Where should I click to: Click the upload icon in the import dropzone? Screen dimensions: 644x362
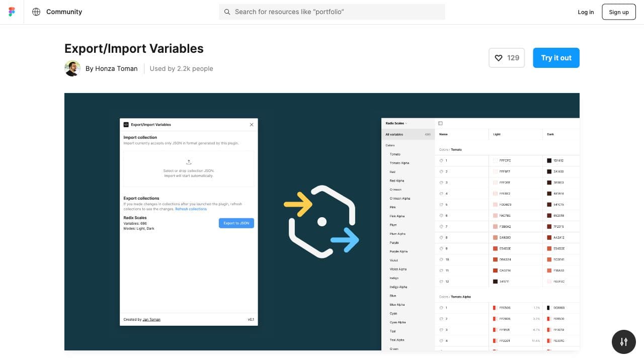click(189, 162)
